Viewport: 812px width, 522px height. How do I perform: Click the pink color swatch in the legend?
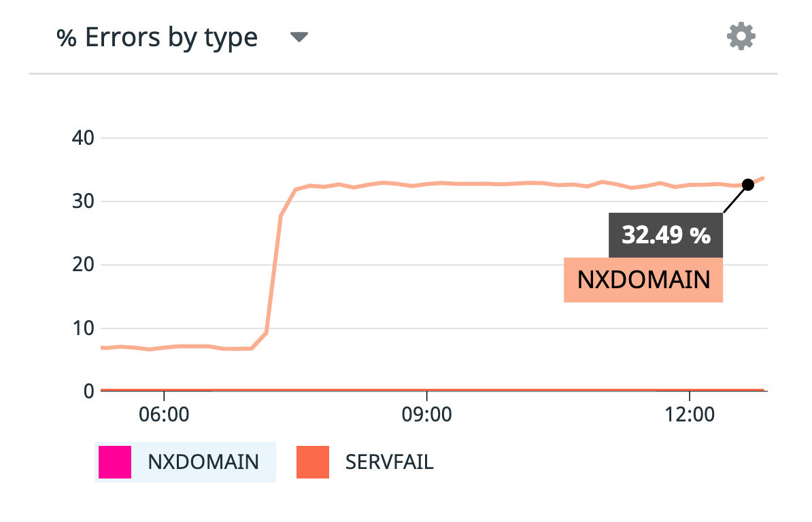pyautogui.click(x=116, y=462)
